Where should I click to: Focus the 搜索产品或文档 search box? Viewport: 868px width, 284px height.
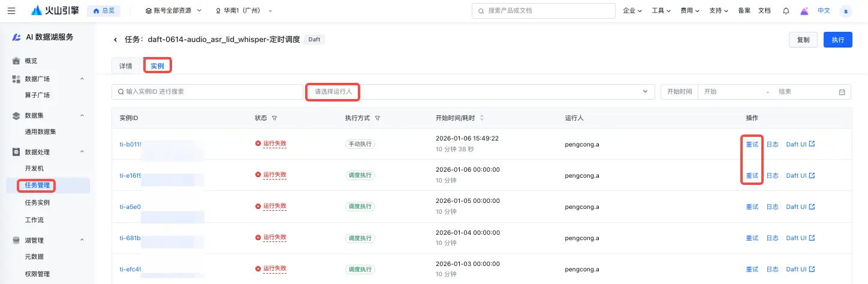click(544, 11)
